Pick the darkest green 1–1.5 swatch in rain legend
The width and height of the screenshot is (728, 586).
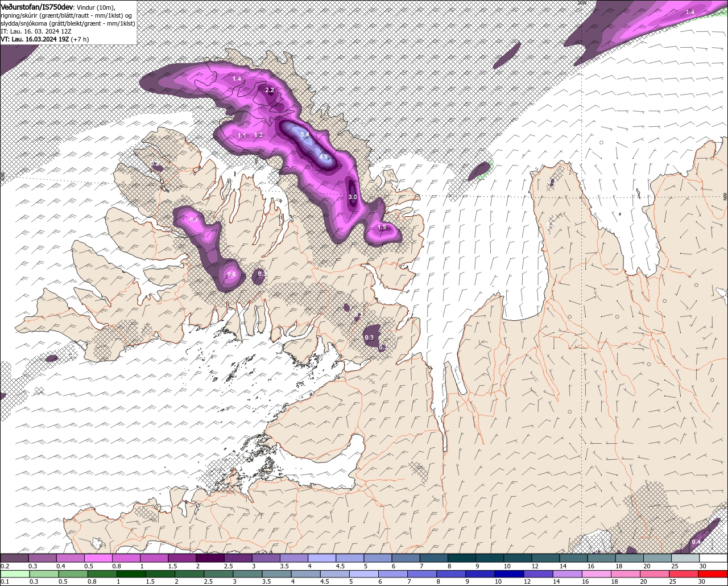coord(131,574)
